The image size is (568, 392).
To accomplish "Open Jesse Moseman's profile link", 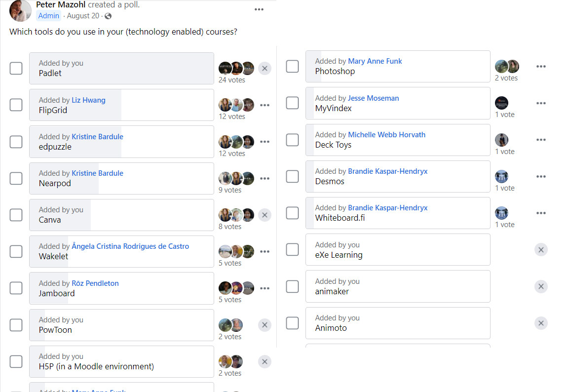I will coord(374,98).
